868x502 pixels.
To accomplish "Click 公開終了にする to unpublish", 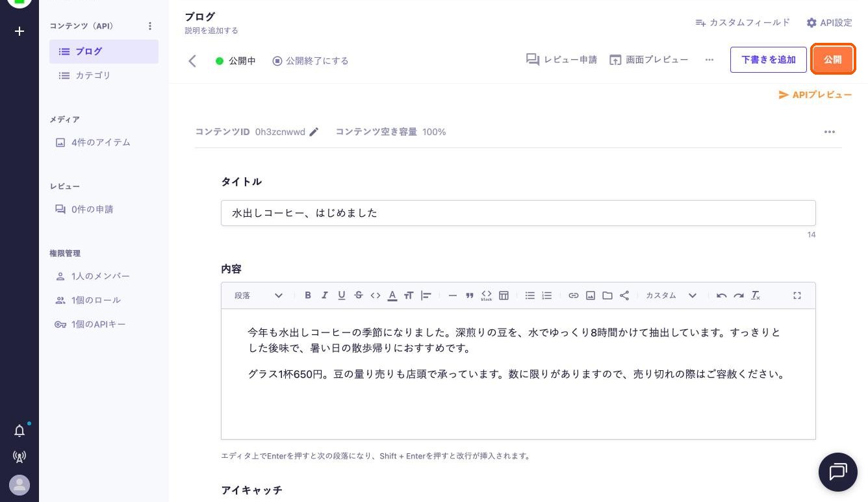I will [311, 60].
